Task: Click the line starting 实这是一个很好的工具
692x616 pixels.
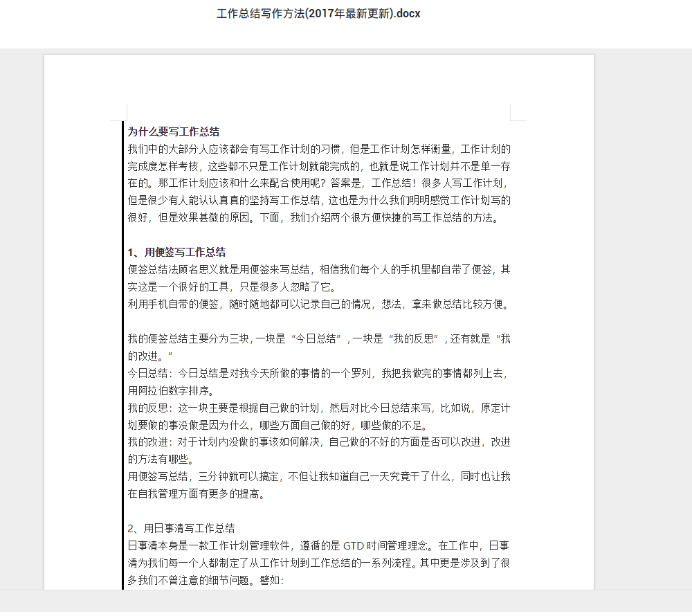Action: [232, 287]
